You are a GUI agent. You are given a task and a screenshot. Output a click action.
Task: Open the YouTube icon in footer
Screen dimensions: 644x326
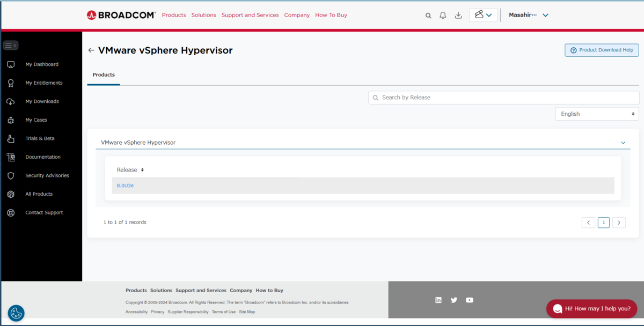pyautogui.click(x=470, y=300)
